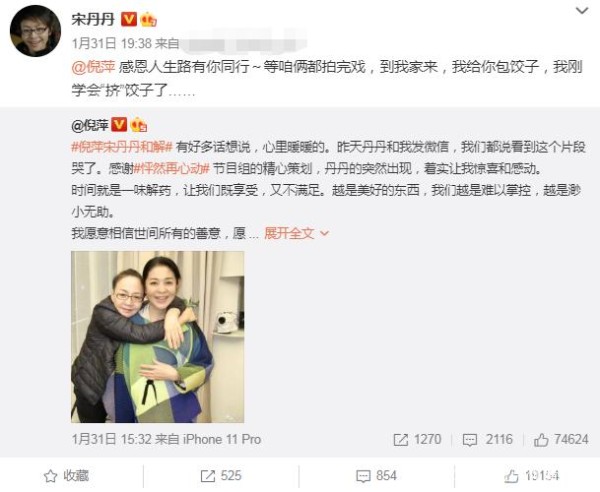Open the #怦然再心动# hashtag

click(x=172, y=168)
